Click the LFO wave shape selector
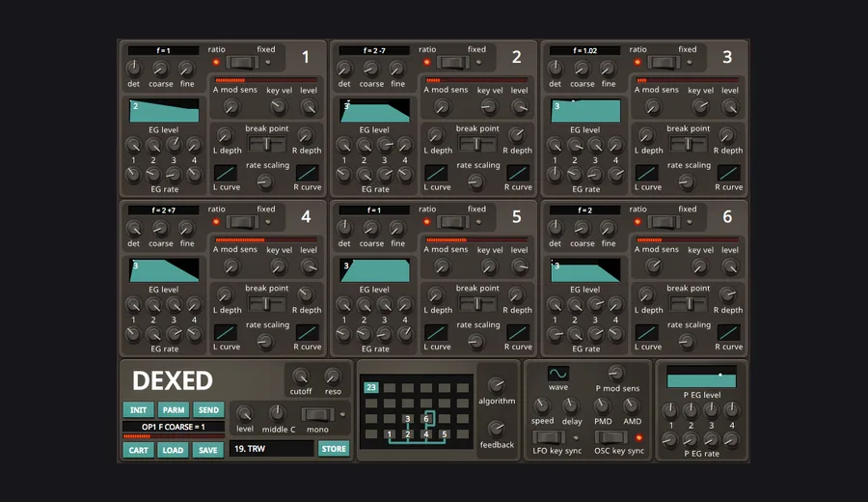868x502 pixels. 558,374
